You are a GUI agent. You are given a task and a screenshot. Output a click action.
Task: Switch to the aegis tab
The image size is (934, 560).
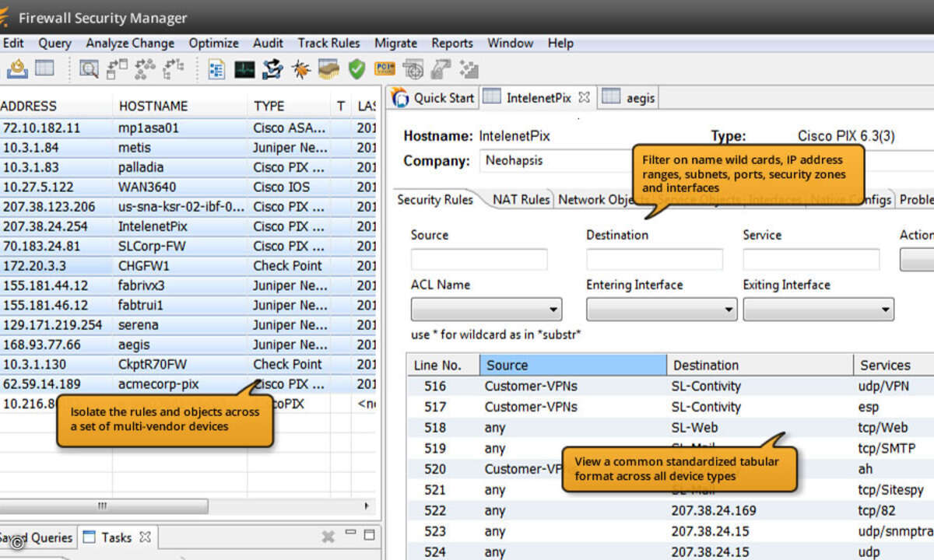pyautogui.click(x=629, y=98)
